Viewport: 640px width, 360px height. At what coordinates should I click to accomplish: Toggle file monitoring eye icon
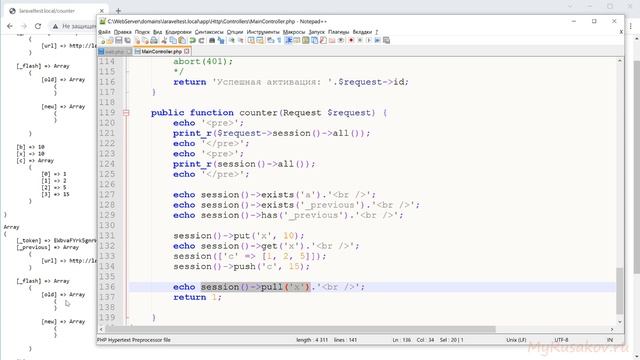[341, 40]
